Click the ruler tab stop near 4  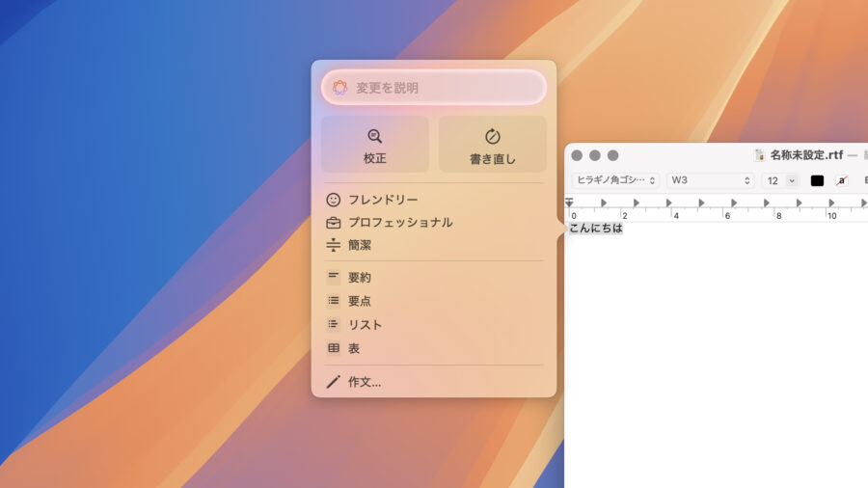668,203
